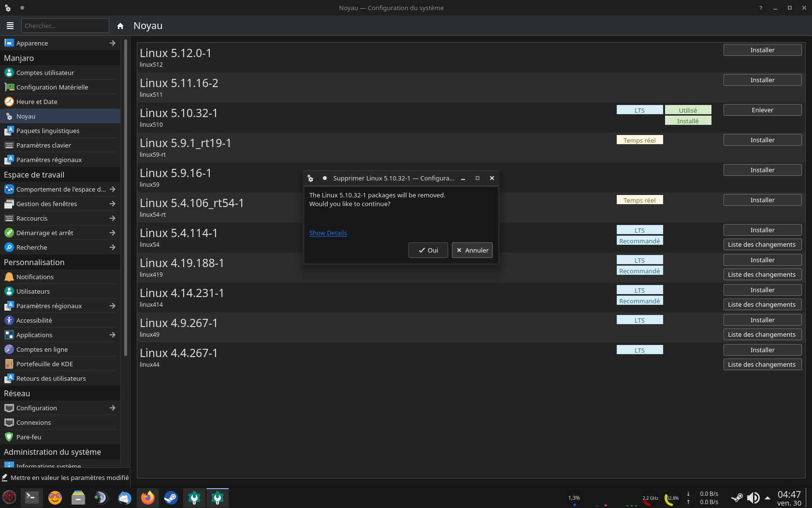The image size is (812, 508).
Task: Select Paquets linguistiques in the sidebar
Action: pyautogui.click(x=48, y=131)
